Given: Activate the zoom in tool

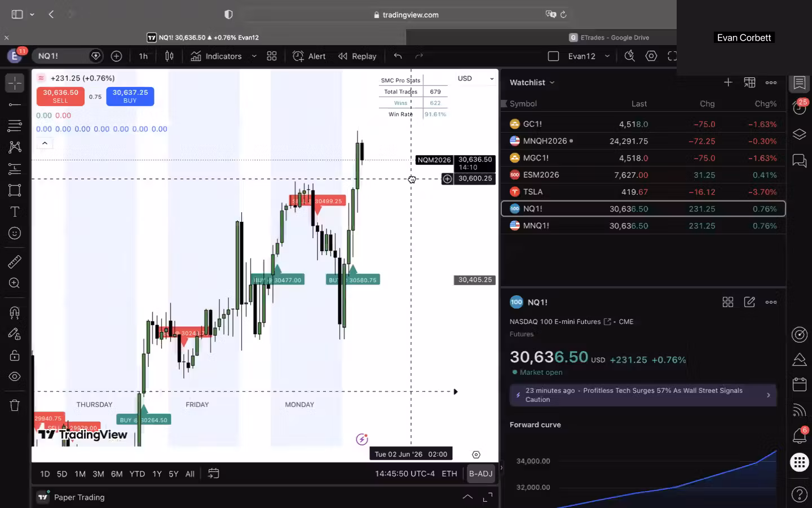Looking at the screenshot, I should click(15, 283).
